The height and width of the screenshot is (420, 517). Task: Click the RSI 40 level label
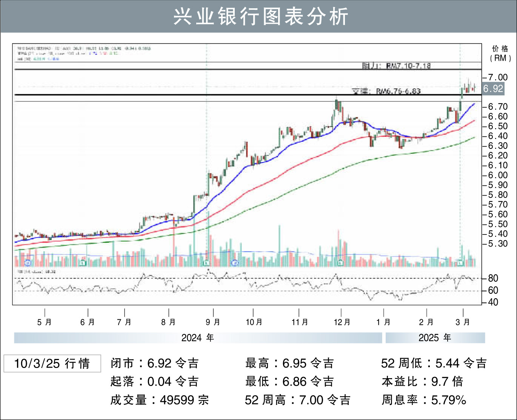pos(493,302)
